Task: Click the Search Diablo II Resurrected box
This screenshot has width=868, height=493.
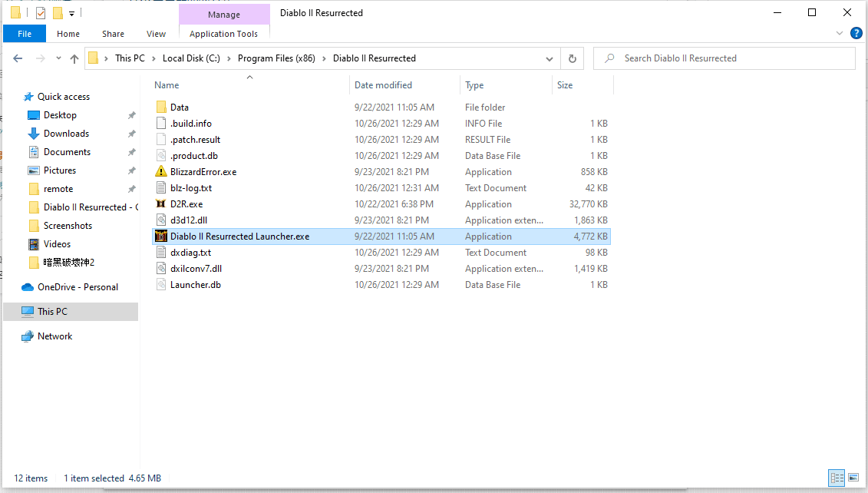Action: point(724,58)
